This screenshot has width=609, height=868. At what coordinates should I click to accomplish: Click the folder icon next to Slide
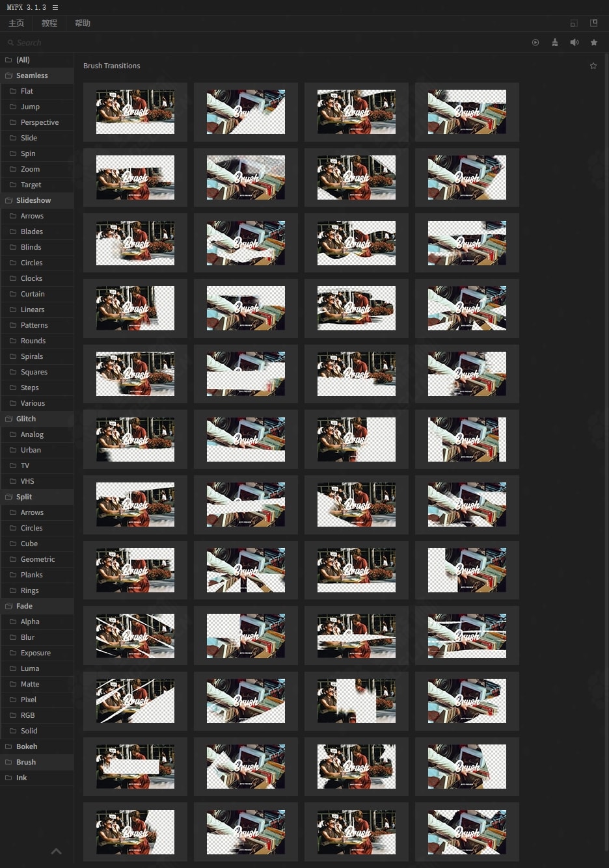pyautogui.click(x=13, y=138)
